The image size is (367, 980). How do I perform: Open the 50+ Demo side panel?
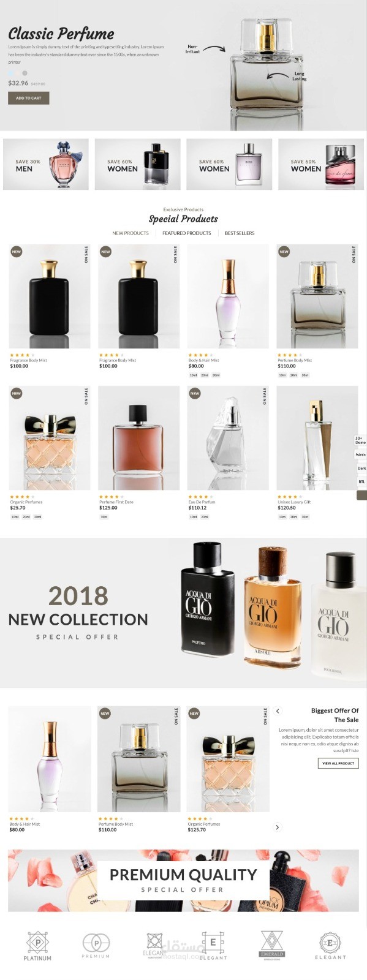[x=360, y=440]
